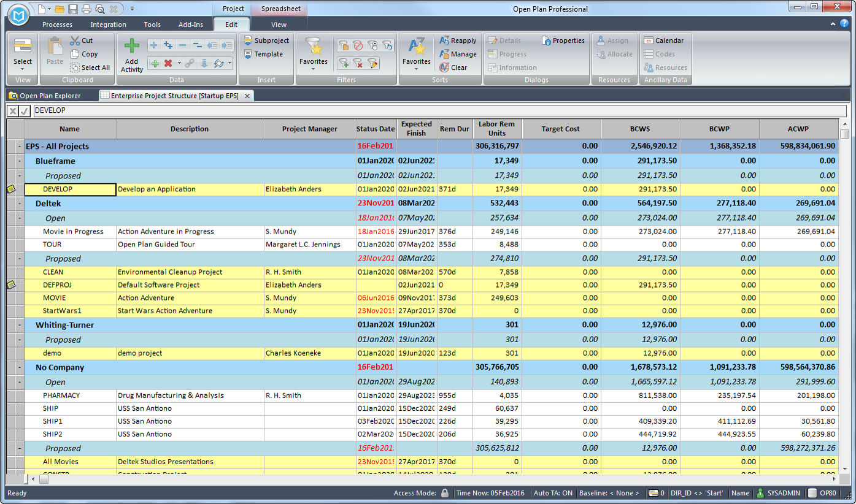Open the Print Preview icon in quick access toolbar
This screenshot has width=856, height=504.
click(x=99, y=9)
